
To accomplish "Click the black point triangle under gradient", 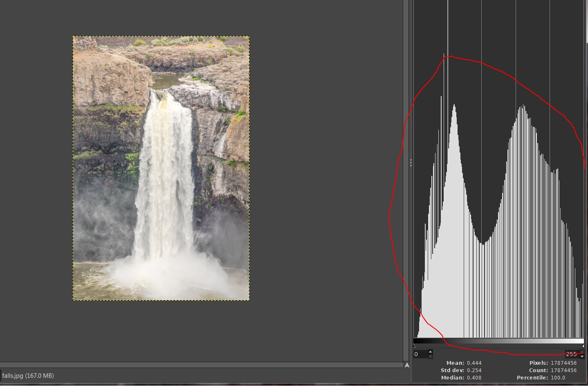I will tap(414, 346).
